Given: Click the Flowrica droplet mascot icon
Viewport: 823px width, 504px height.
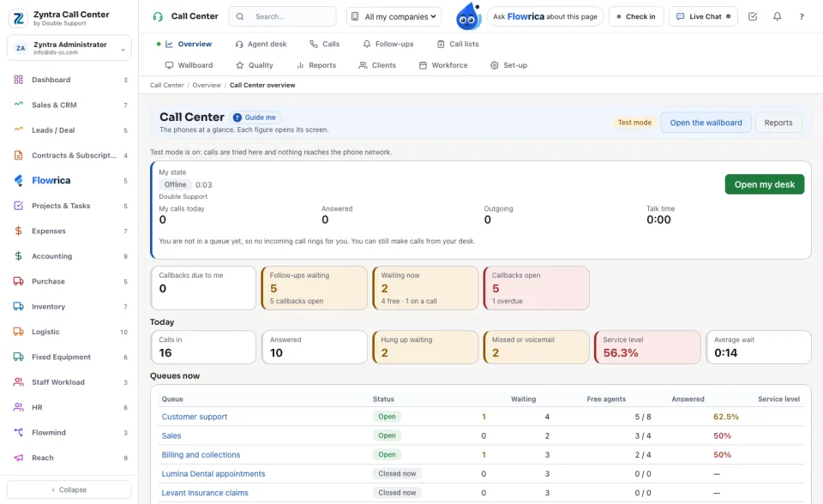Looking at the screenshot, I should click(468, 16).
